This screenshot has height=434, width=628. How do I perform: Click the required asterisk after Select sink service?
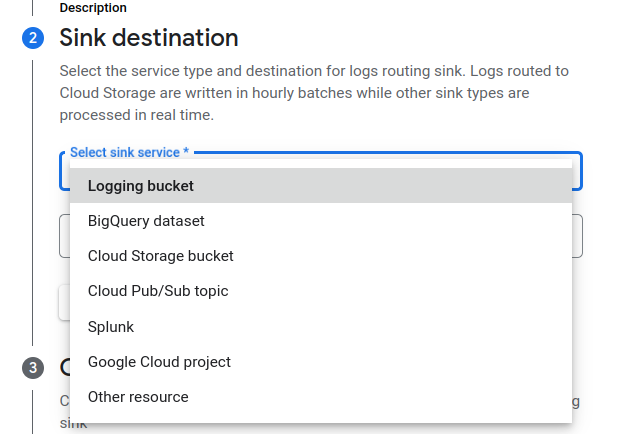(186, 151)
